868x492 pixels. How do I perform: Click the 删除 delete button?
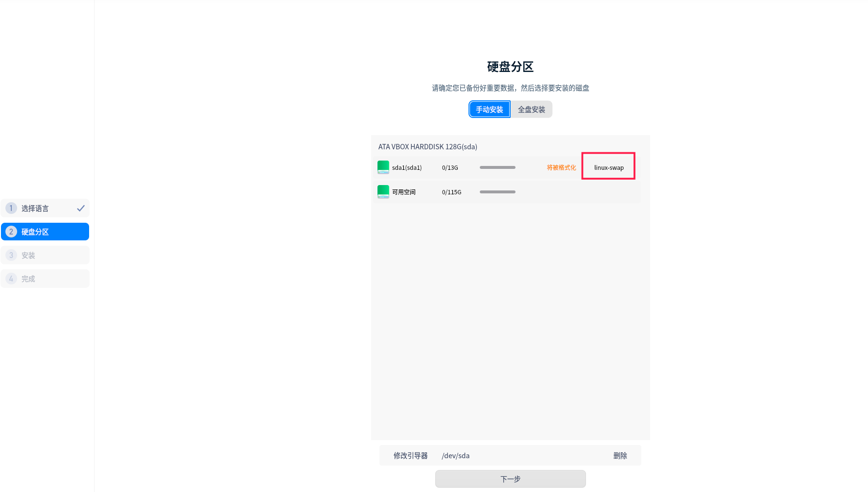pyautogui.click(x=620, y=455)
